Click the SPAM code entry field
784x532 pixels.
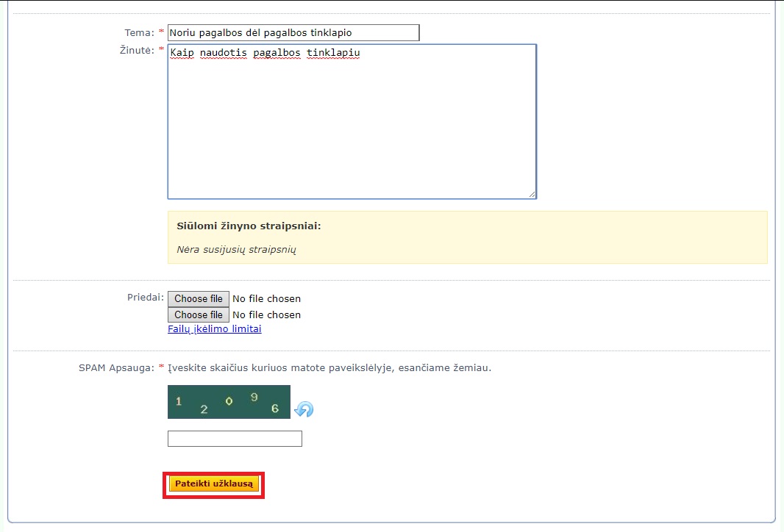235,439
